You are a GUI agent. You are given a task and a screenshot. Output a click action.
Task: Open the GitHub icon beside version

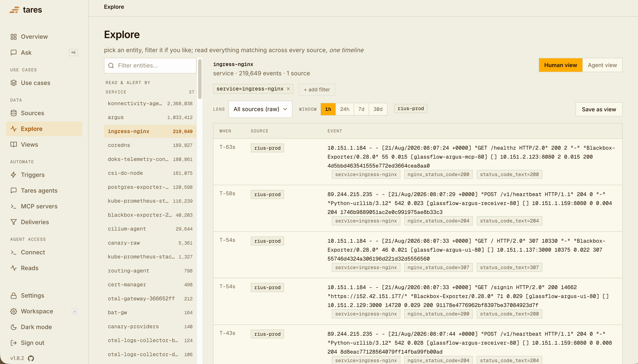[31, 358]
